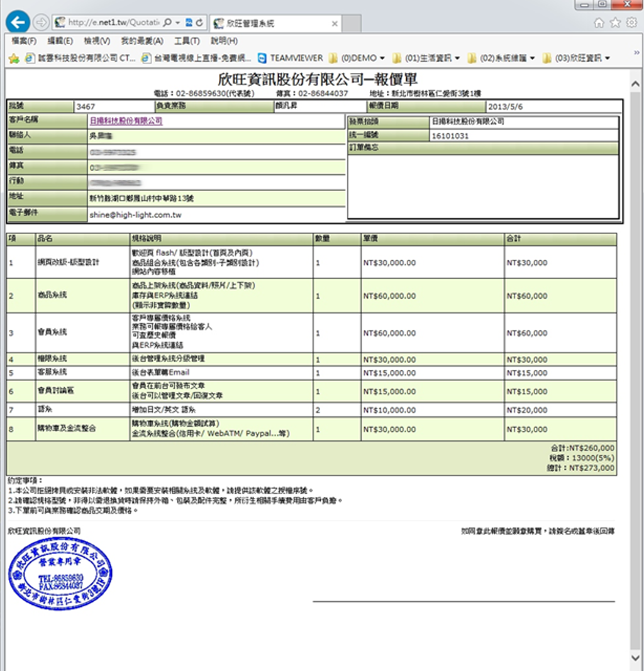Go back with the blue Back arrow
The height and width of the screenshot is (671, 644).
(x=18, y=22)
